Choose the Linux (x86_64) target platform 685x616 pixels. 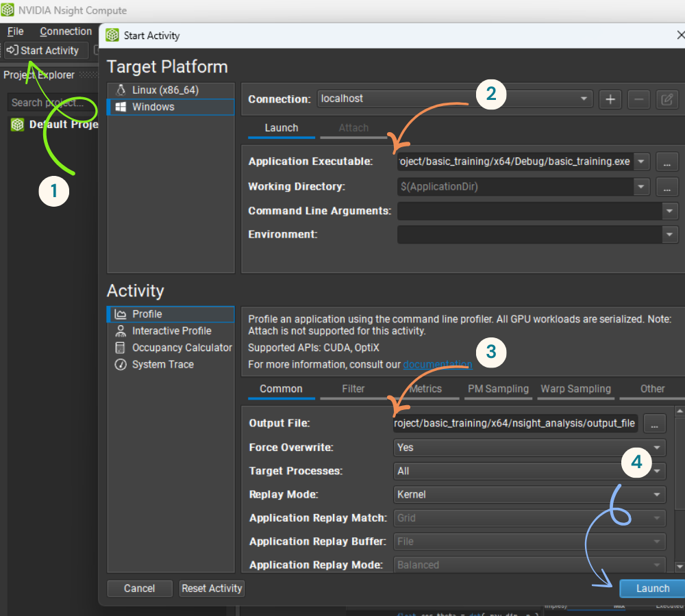(171, 90)
